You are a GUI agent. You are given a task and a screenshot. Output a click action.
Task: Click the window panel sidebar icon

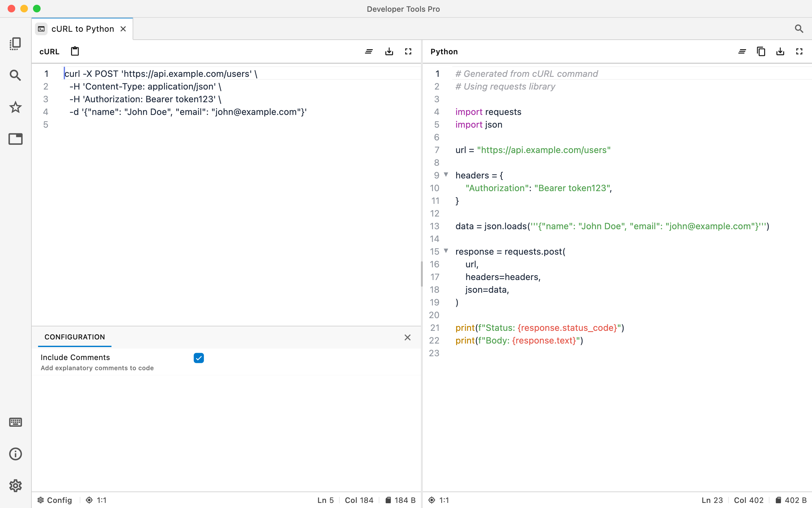[x=16, y=139]
